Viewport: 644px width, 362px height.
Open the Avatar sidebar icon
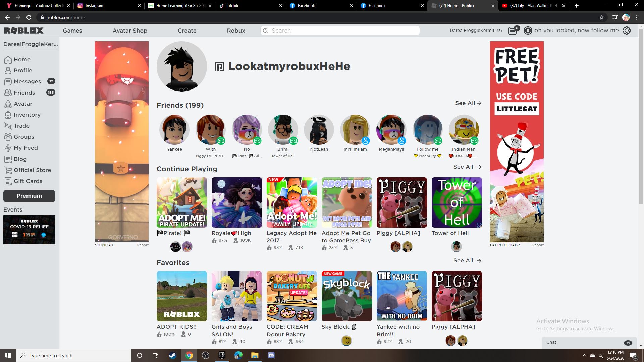point(8,104)
